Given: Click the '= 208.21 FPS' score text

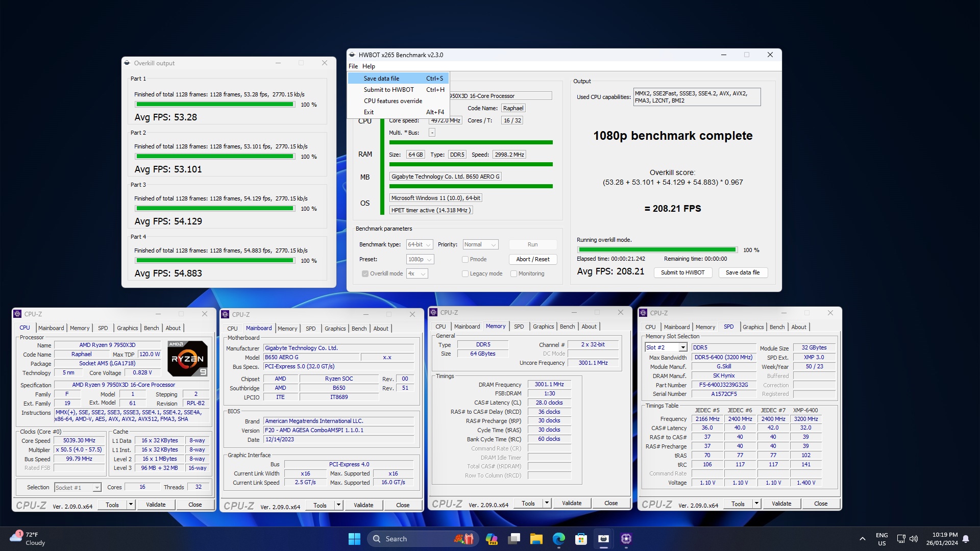Looking at the screenshot, I should 672,209.
